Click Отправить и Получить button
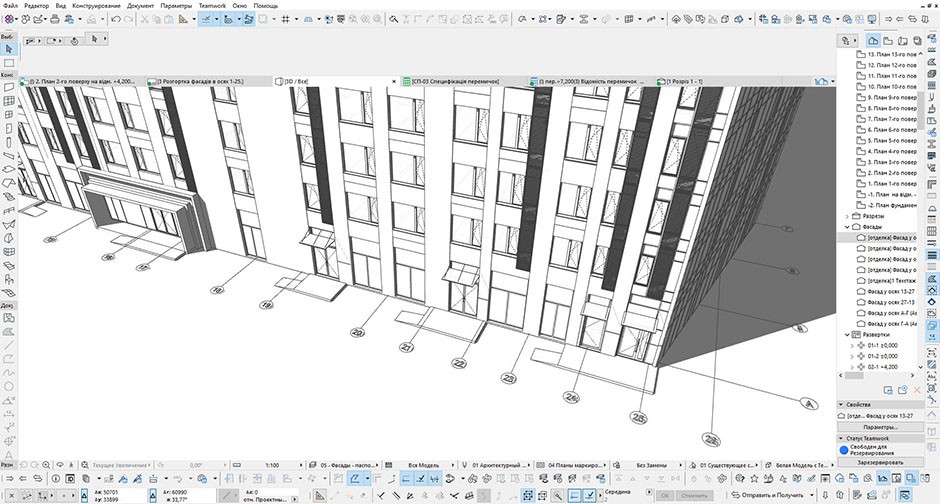This screenshot has height=504, width=940. (770, 494)
